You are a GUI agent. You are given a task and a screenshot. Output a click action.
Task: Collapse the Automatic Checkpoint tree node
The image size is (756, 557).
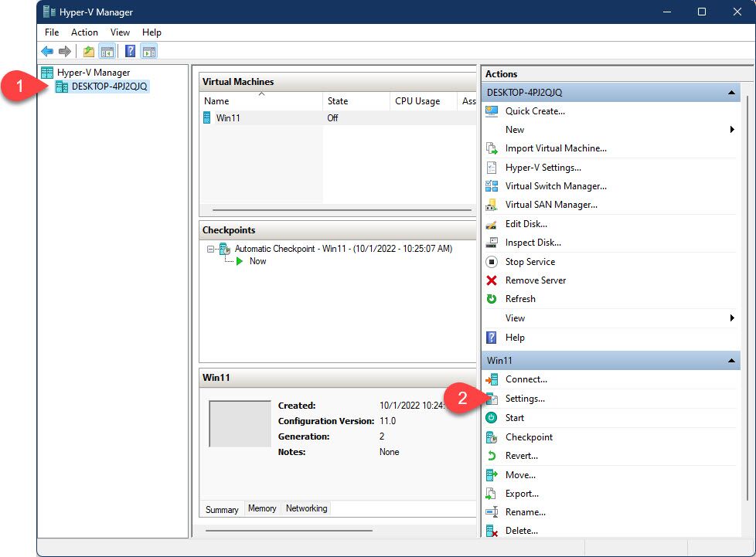coord(210,249)
